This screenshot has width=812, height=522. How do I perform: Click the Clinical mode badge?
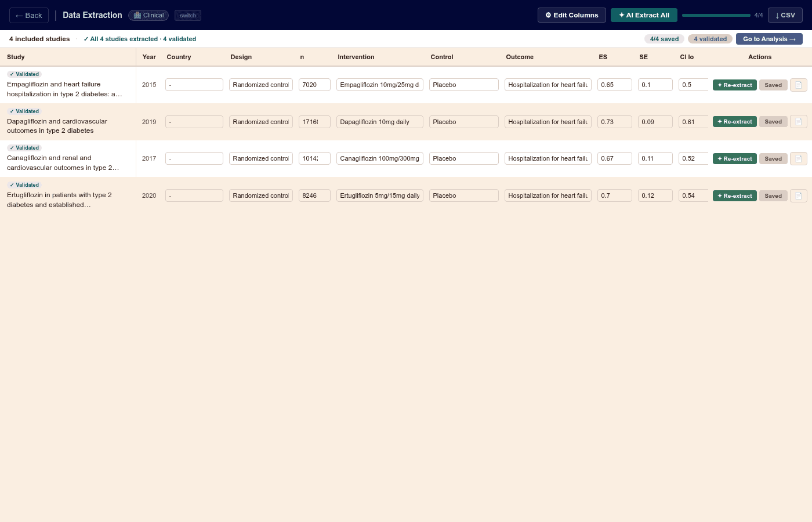(x=148, y=15)
